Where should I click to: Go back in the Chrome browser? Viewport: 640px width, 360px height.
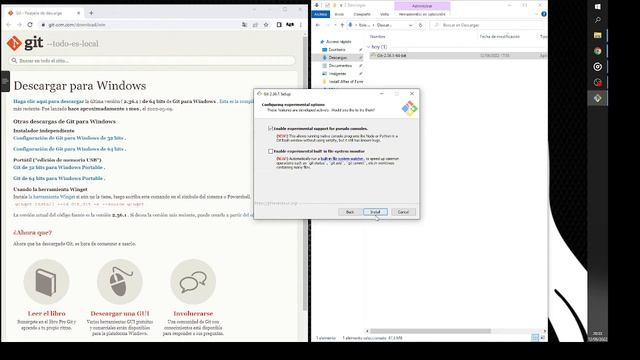point(9,24)
